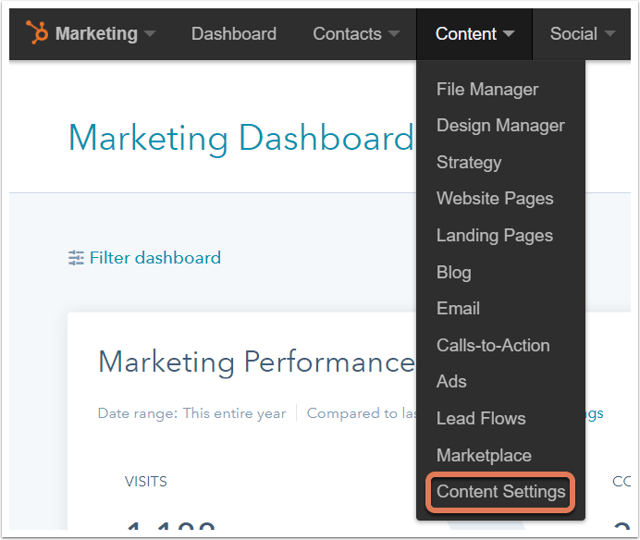Expand the Contacts dropdown arrow
This screenshot has height=540, width=640.
(394, 33)
